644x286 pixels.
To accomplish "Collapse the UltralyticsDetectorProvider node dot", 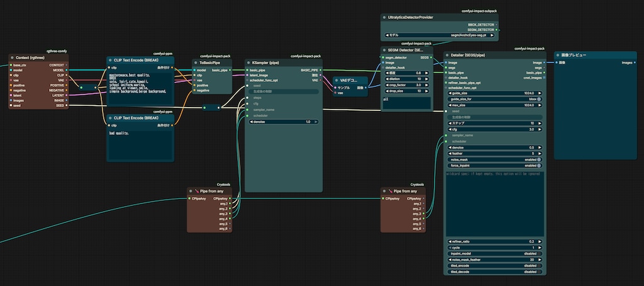I will click(384, 17).
